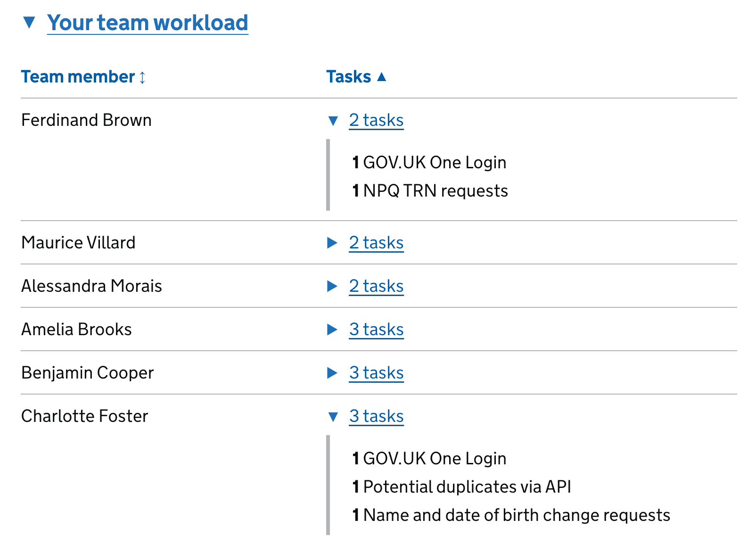Select Potential duplicates via API entry
Image resolution: width=756 pixels, height=544 pixels.
pos(461,486)
